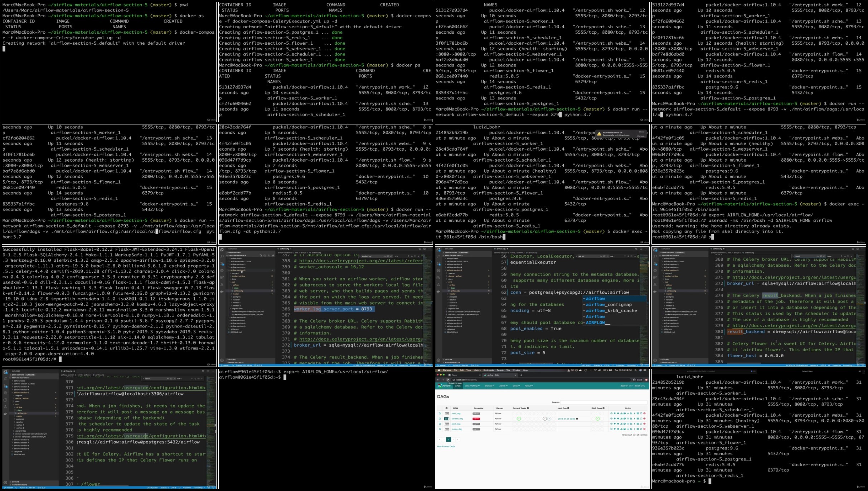Open Spotlight search in macOS menu bar
Image resolution: width=868 pixels, height=491 pixels.
point(636,370)
